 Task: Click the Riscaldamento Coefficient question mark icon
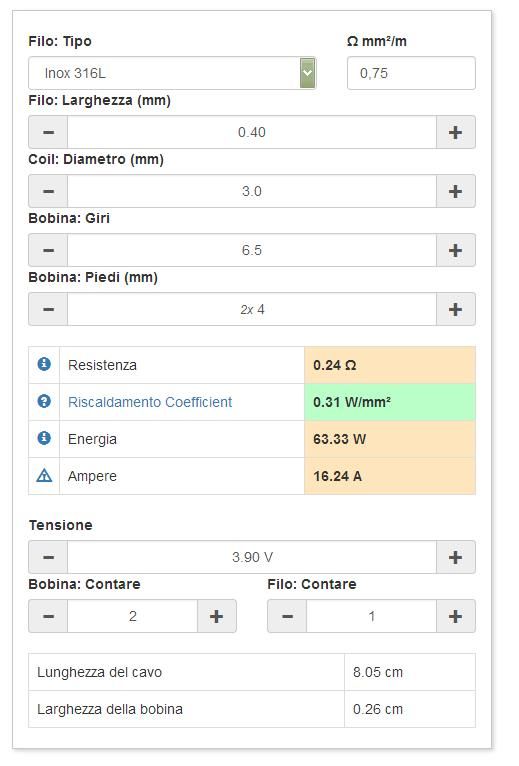[x=44, y=401]
